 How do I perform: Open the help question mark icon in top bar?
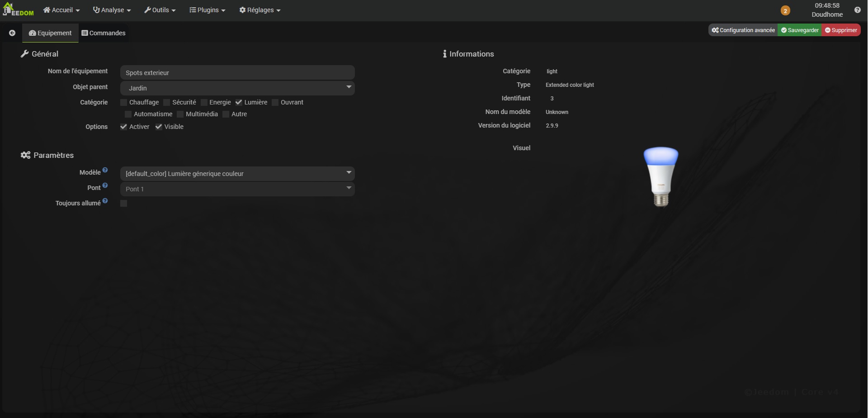pyautogui.click(x=858, y=10)
